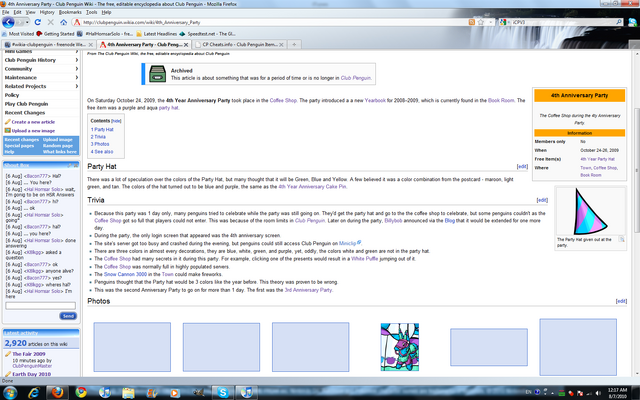Image resolution: width=640 pixels, height=400 pixels.
Task: Click the address bar URL field
Action: [x=273, y=22]
